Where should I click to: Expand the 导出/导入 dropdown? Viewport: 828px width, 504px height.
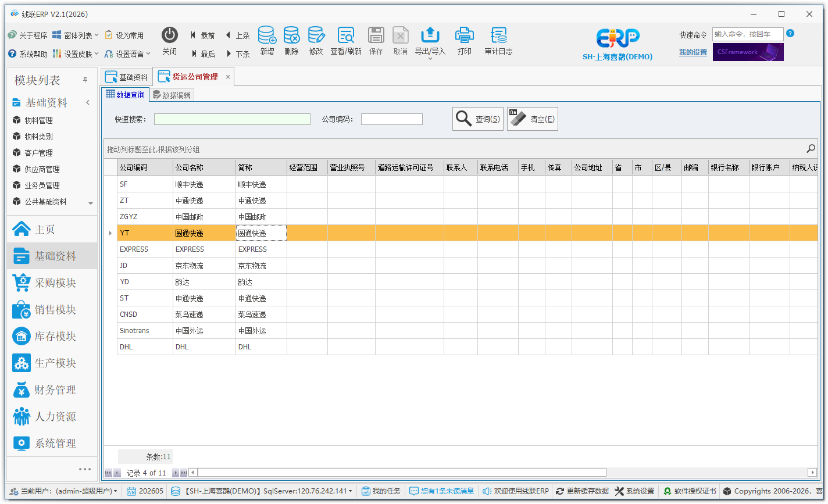(x=430, y=58)
